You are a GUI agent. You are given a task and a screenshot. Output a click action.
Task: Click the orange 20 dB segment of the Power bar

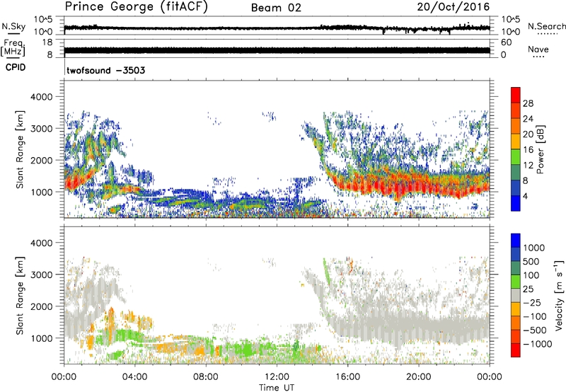[x=516, y=126]
